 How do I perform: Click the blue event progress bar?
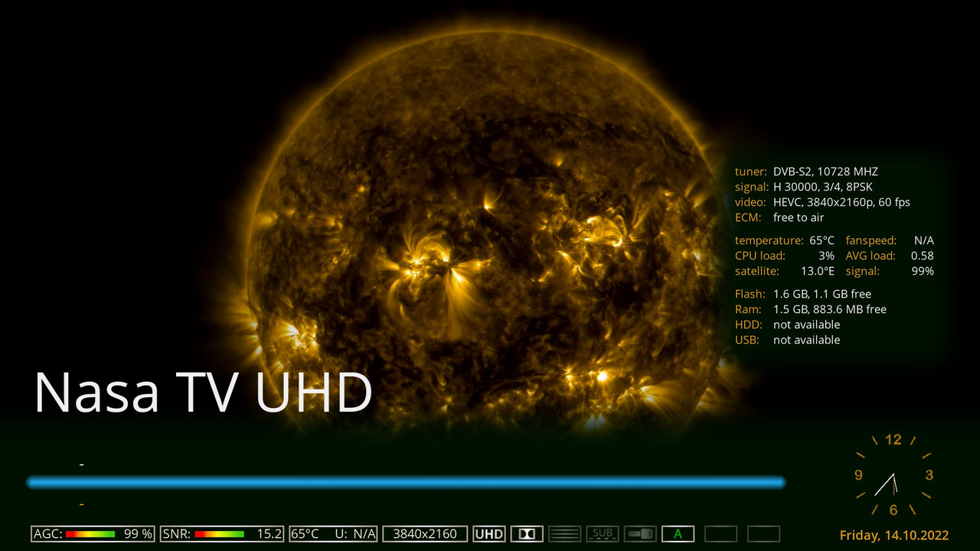tap(406, 482)
